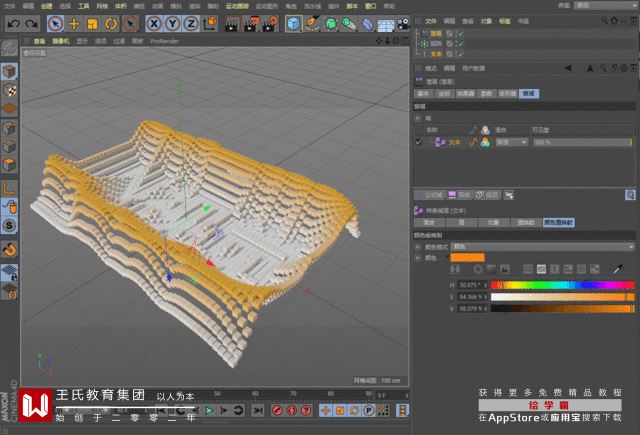The height and width of the screenshot is (435, 640).
Task: Select the Rotate tool
Action: point(111,24)
